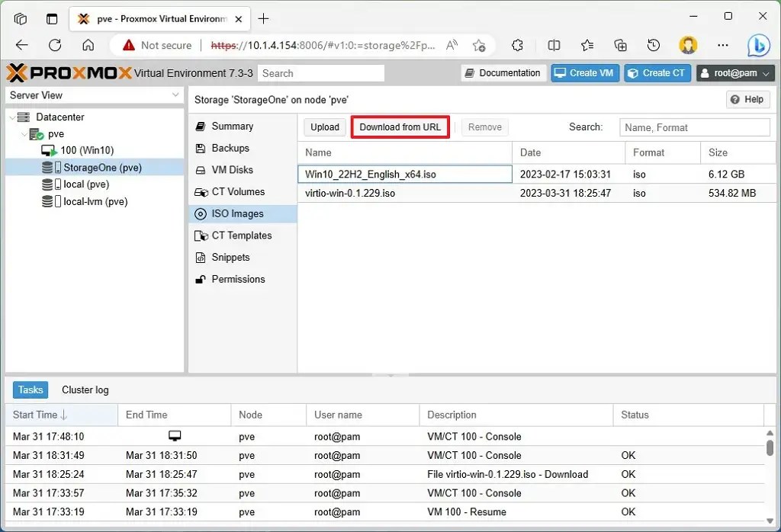Click the Name, Format search field
The width and height of the screenshot is (781, 532).
(695, 127)
